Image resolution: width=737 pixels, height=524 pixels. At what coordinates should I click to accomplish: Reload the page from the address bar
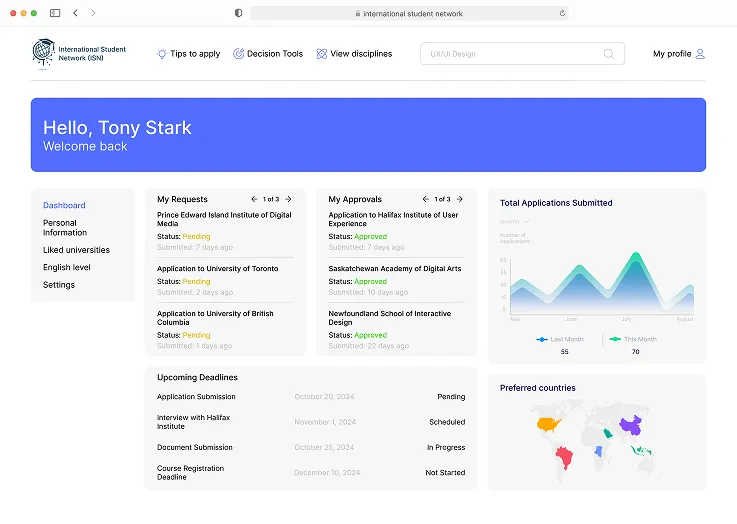(x=562, y=13)
